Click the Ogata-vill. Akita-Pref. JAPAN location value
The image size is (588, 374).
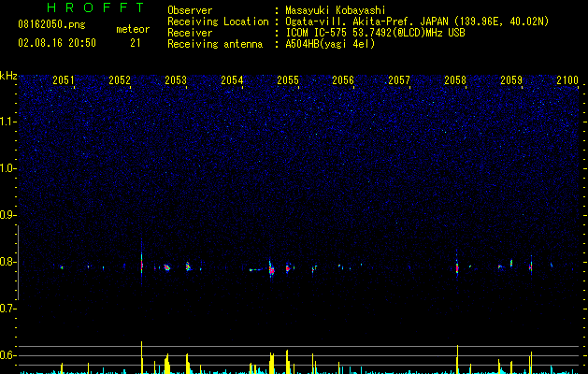[x=417, y=22]
